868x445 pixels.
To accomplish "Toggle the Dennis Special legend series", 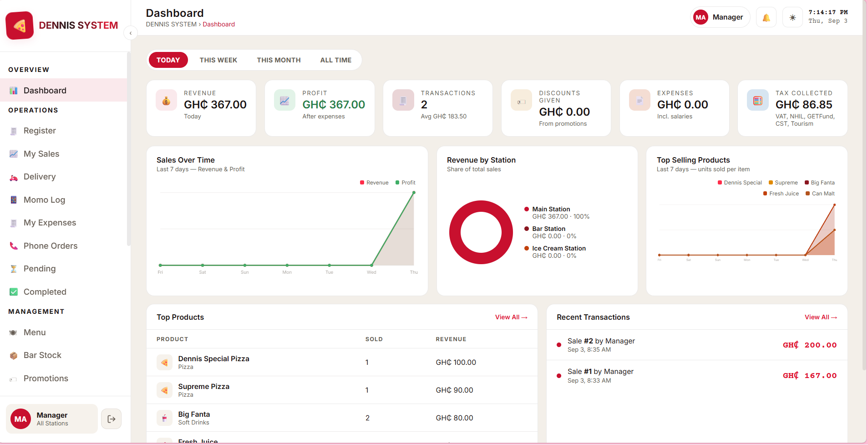I will coord(740,183).
